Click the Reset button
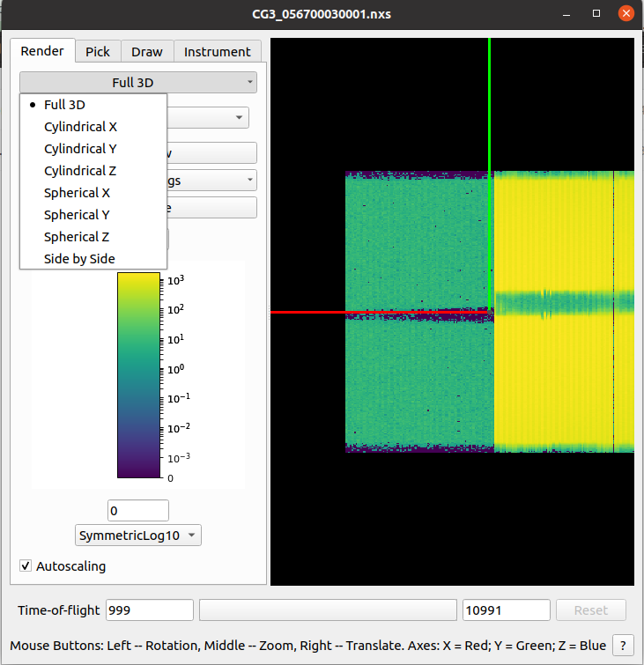This screenshot has height=665, width=644. coord(591,610)
